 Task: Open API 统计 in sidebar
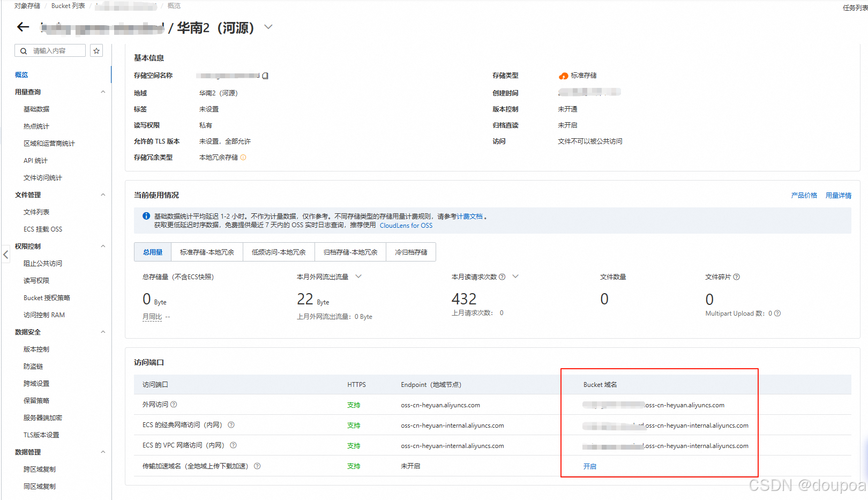pos(35,161)
